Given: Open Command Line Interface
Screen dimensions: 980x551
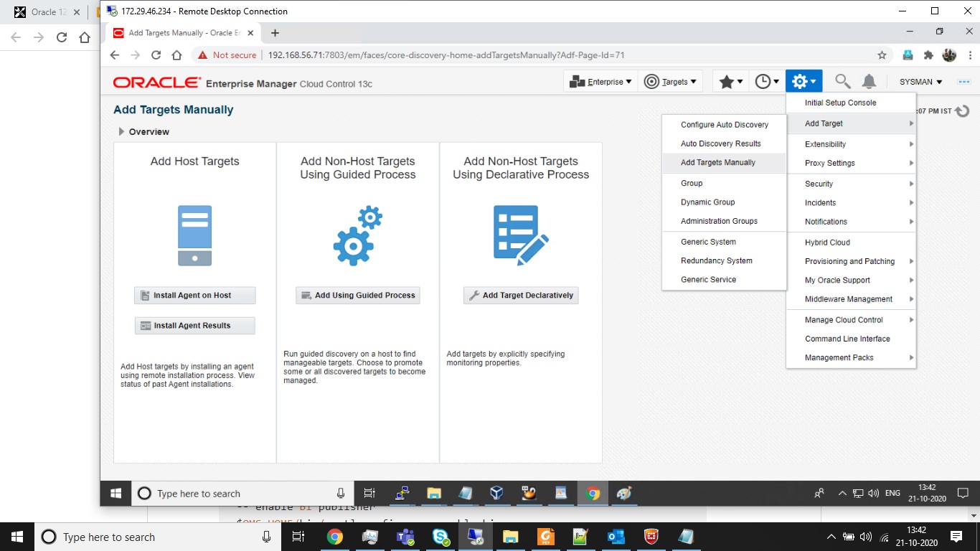Looking at the screenshot, I should coord(851,339).
